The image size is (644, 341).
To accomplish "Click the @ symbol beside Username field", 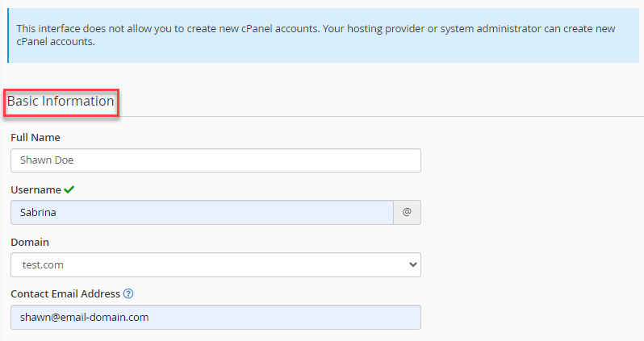I will click(407, 213).
